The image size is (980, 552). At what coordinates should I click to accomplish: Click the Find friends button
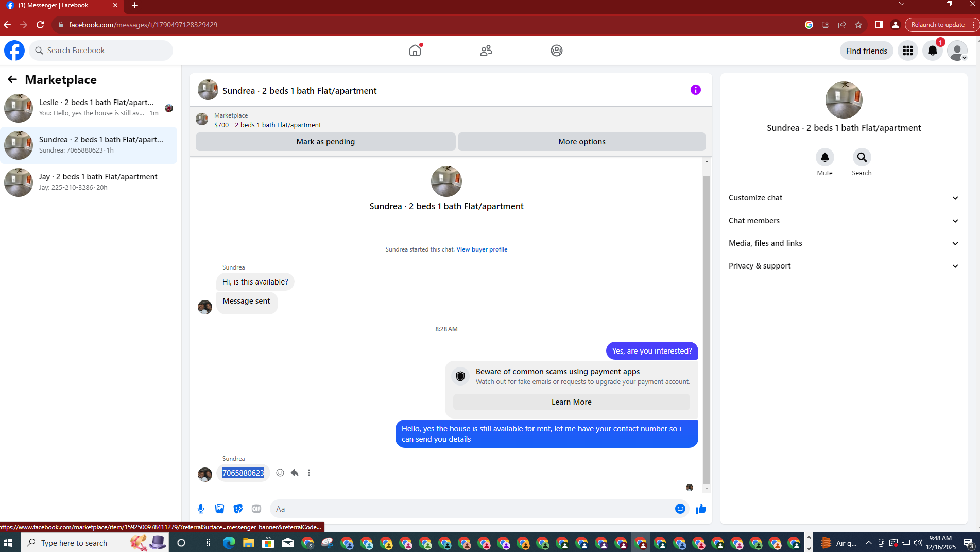(866, 51)
